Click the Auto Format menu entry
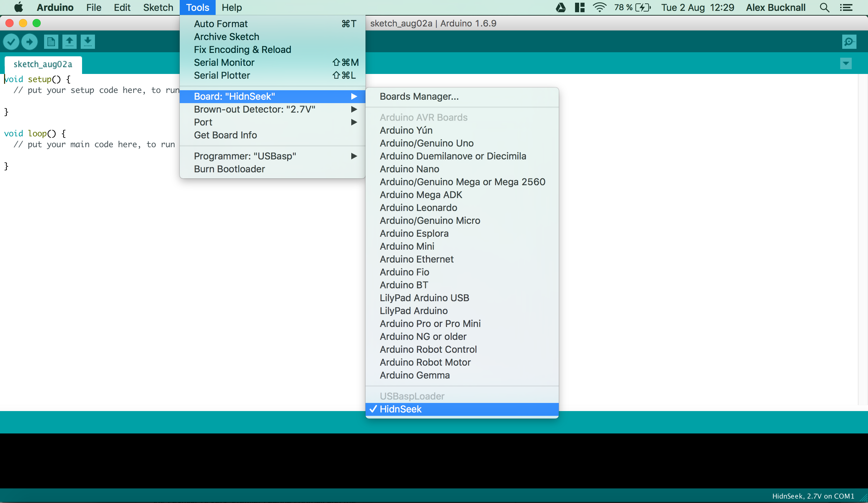Screen dimensions: 868x503 (220, 24)
